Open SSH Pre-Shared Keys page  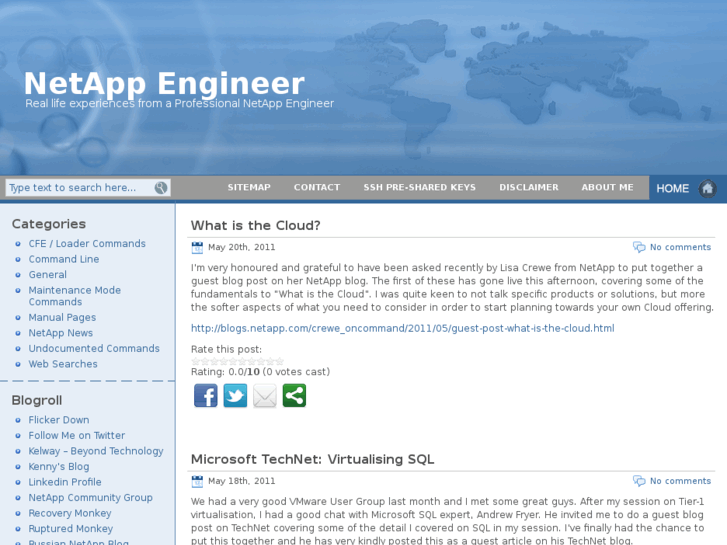[x=420, y=187]
